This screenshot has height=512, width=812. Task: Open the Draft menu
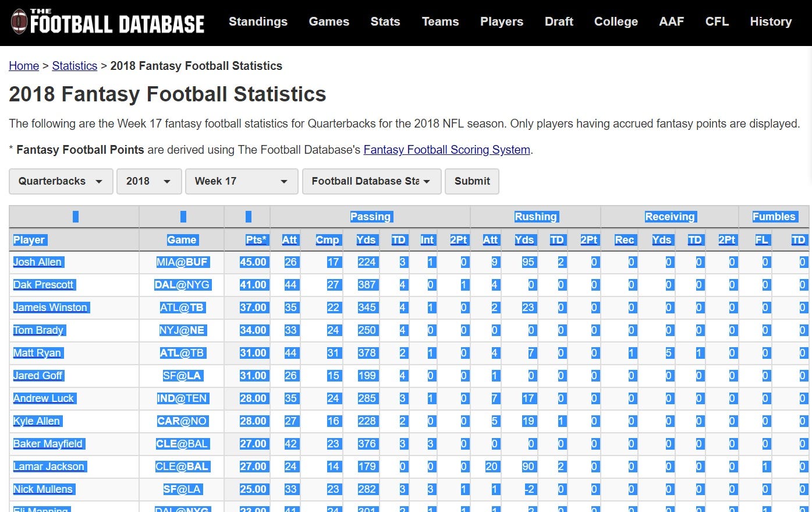(x=559, y=22)
